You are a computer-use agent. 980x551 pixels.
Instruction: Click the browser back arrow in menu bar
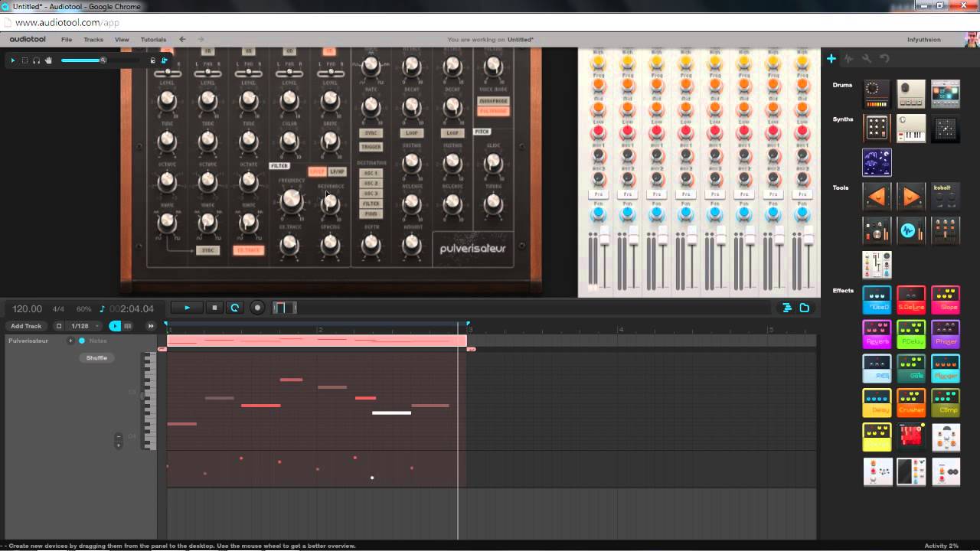tap(182, 40)
